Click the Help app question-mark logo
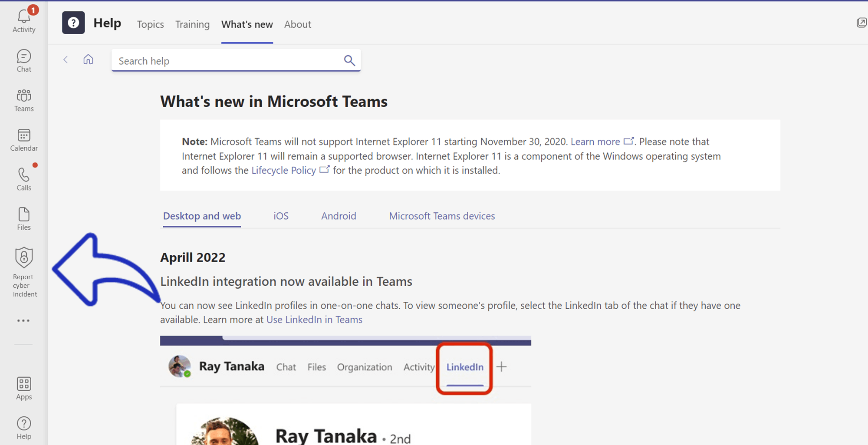The height and width of the screenshot is (445, 868). (73, 23)
